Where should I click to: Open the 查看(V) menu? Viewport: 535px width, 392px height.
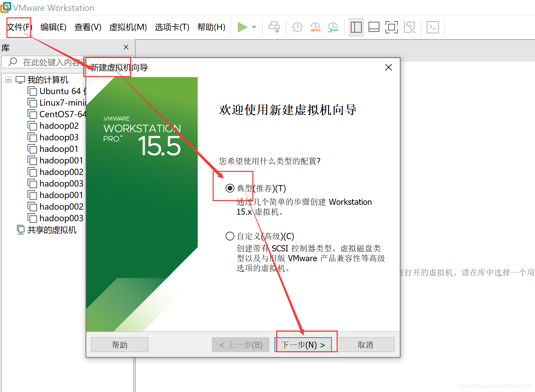tap(88, 27)
